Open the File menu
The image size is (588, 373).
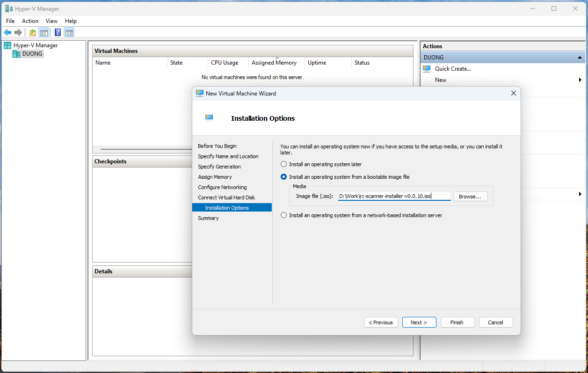click(10, 21)
